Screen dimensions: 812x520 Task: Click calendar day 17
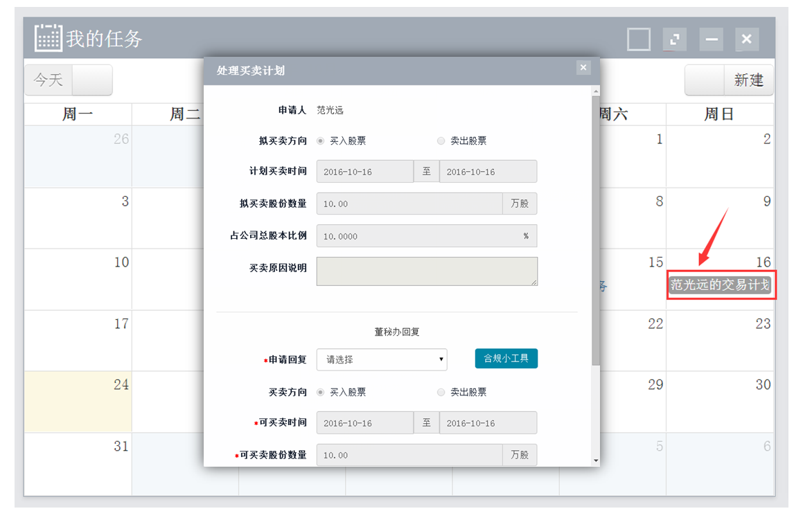point(78,341)
